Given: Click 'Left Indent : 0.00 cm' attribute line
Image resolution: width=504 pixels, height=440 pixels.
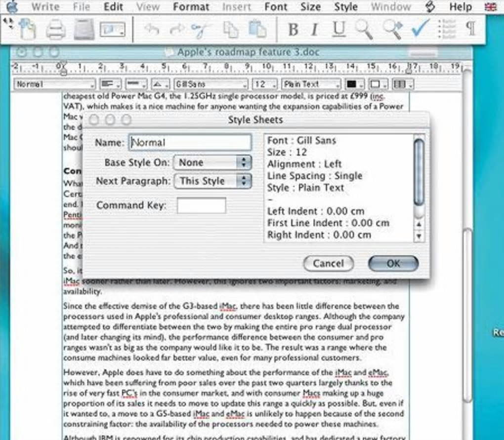Looking at the screenshot, I should [316, 211].
